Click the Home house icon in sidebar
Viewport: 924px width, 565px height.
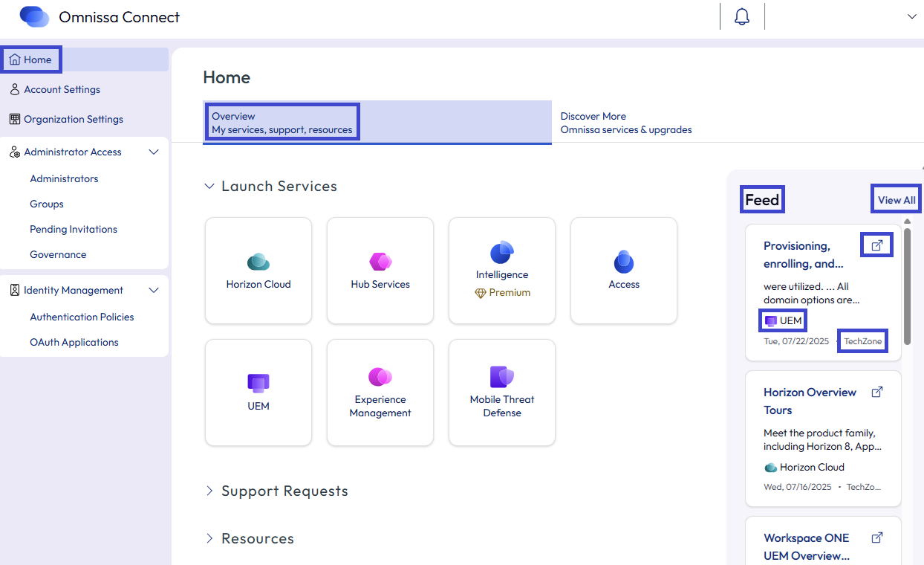15,59
